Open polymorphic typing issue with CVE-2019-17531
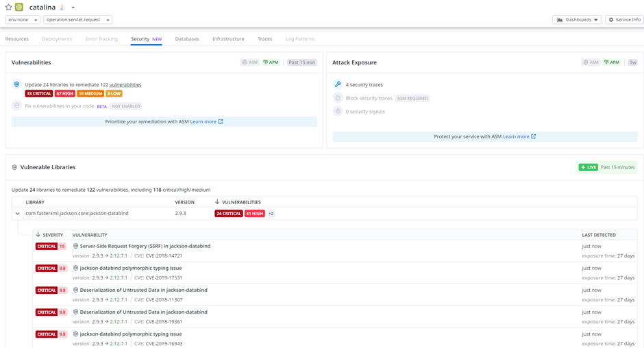This screenshot has width=644, height=348. tap(131, 268)
